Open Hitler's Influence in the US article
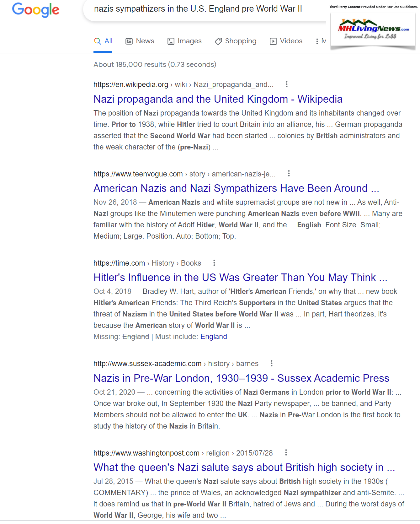 (240, 278)
